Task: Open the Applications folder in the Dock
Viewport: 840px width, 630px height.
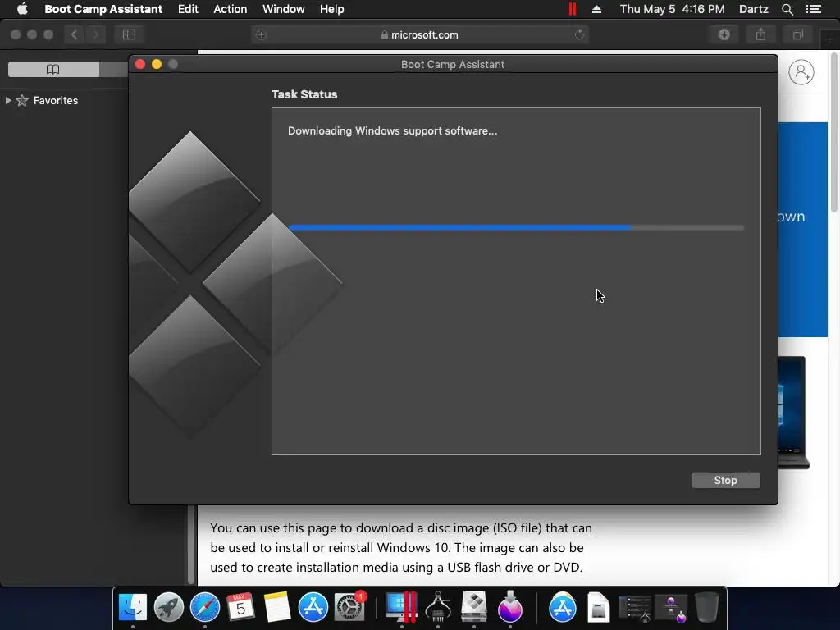Action: (563, 608)
